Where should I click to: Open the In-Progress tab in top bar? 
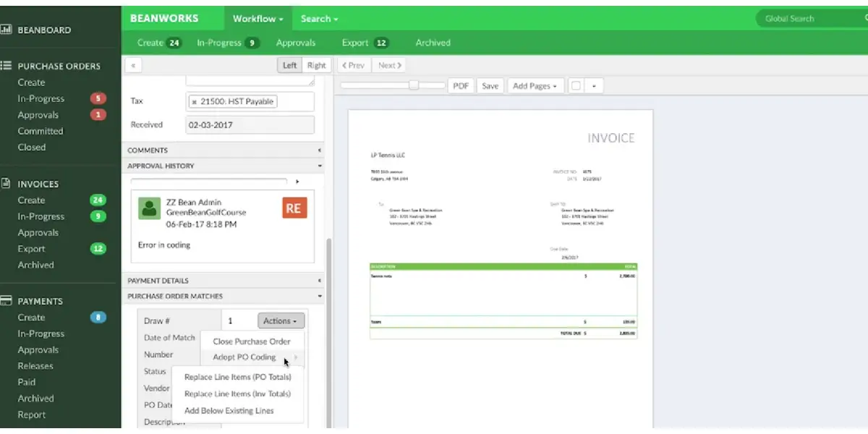228,43
